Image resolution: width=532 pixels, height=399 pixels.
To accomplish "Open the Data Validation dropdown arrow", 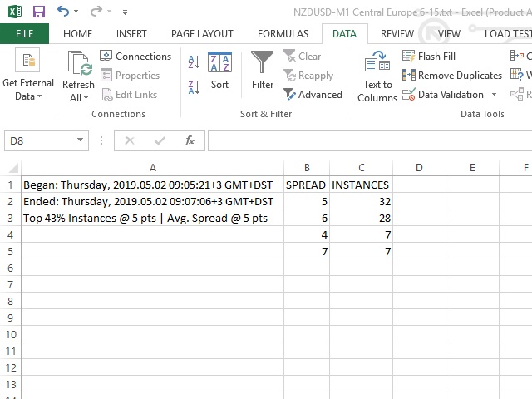I will coord(494,95).
